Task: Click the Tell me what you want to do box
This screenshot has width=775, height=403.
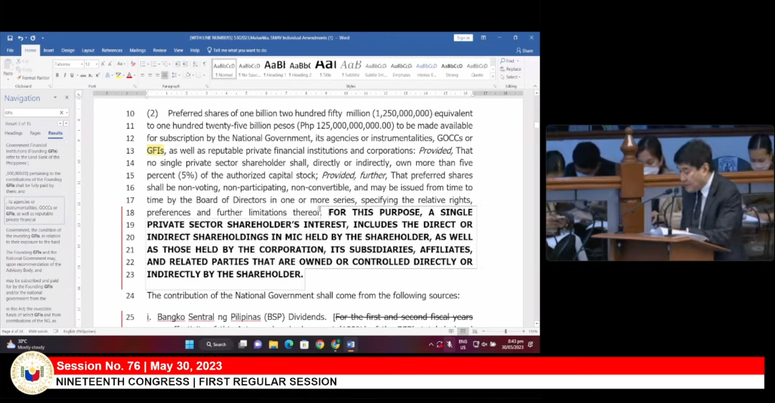Action: (x=237, y=50)
